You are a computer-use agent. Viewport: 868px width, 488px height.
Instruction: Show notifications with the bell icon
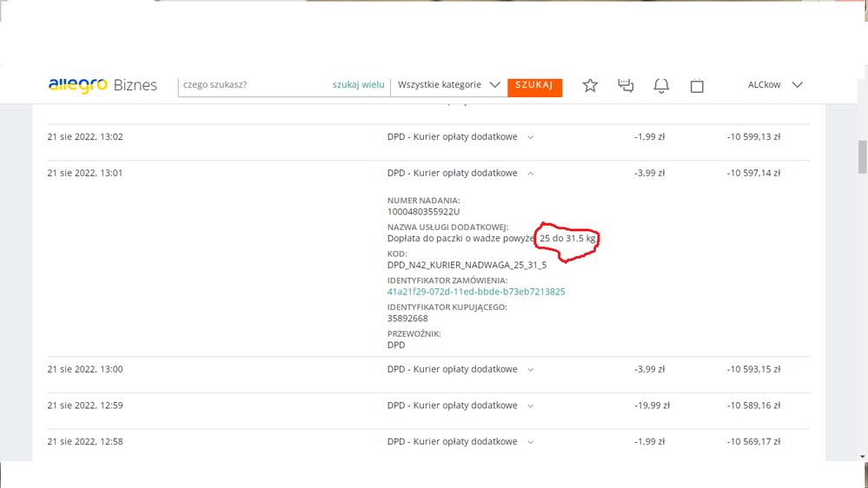pos(661,85)
